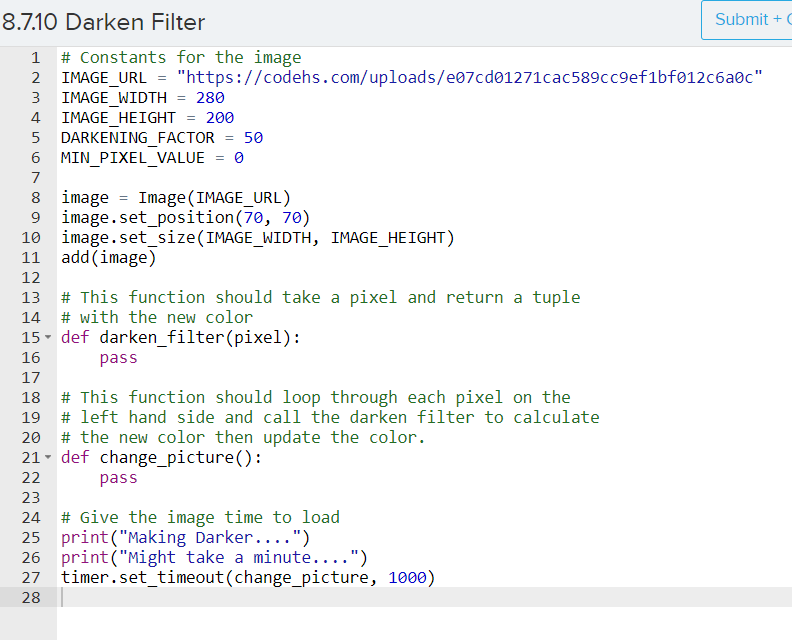
Task: Collapse the change_picture function fold arrow
Action: (48, 457)
